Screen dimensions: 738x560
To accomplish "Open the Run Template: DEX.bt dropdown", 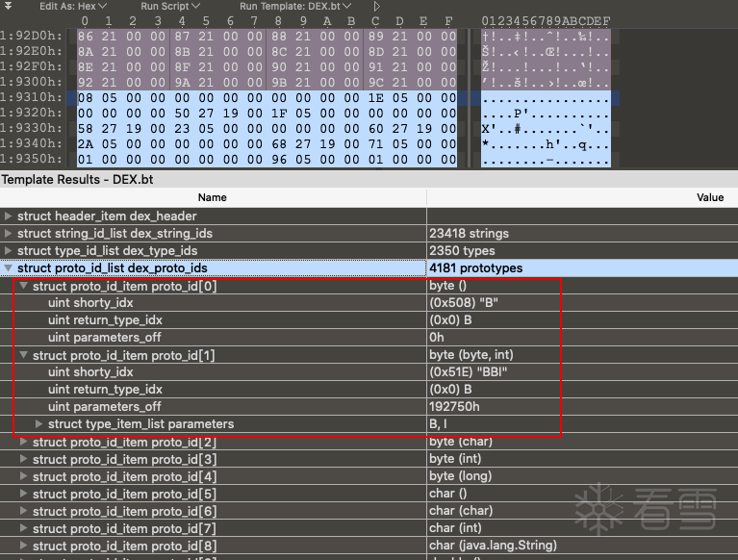I will [295, 6].
